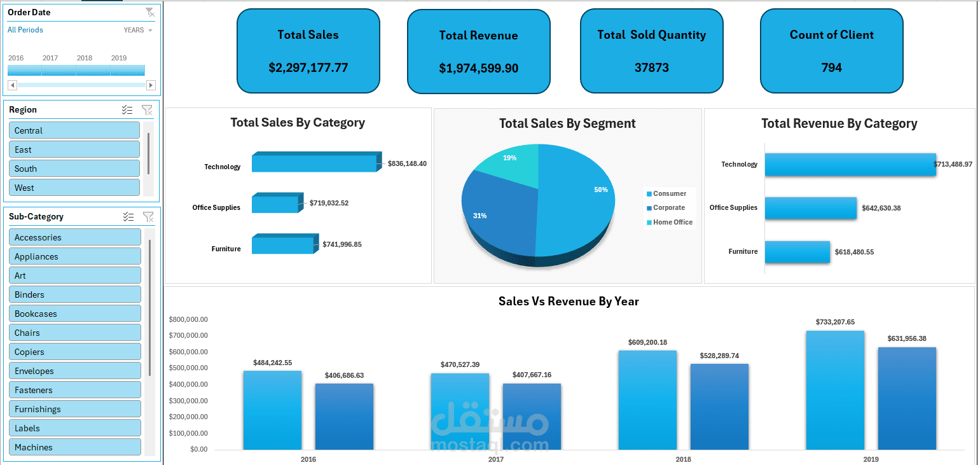The image size is (980, 465).
Task: Click the Sub-Category slicer scrollbar
Action: click(x=149, y=307)
